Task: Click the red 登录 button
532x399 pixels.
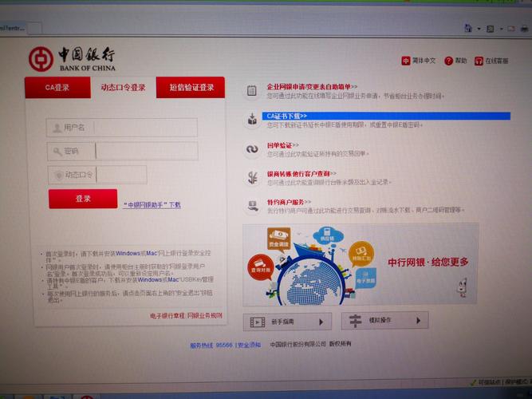Action: [83, 199]
